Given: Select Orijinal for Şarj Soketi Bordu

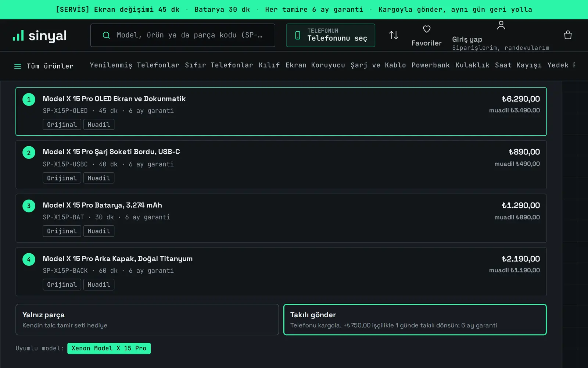Looking at the screenshot, I should tap(62, 178).
